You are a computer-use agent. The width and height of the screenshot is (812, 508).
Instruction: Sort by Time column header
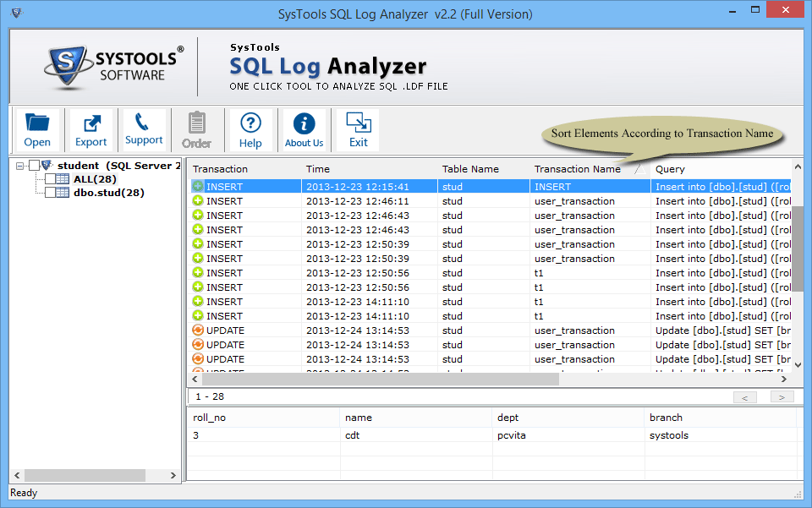[370, 169]
